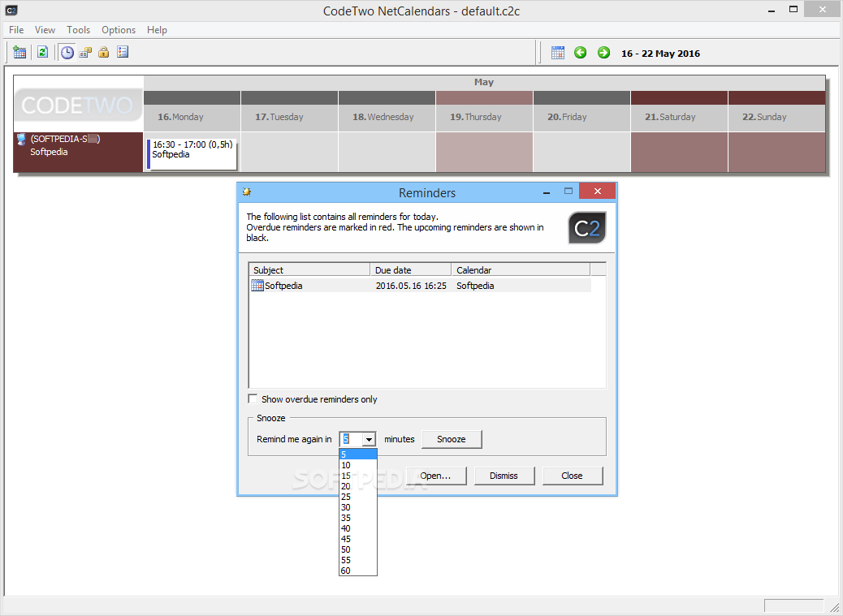The width and height of the screenshot is (843, 616).
Task: Minimize the Reminders dialog
Action: pyautogui.click(x=547, y=192)
